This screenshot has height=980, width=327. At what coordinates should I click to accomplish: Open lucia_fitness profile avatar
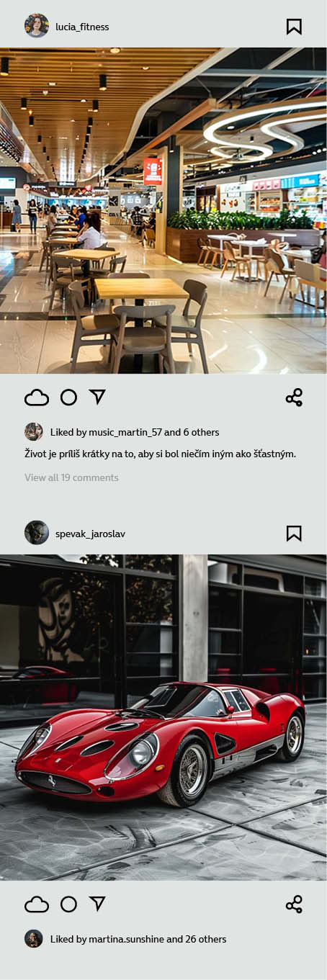click(x=37, y=26)
